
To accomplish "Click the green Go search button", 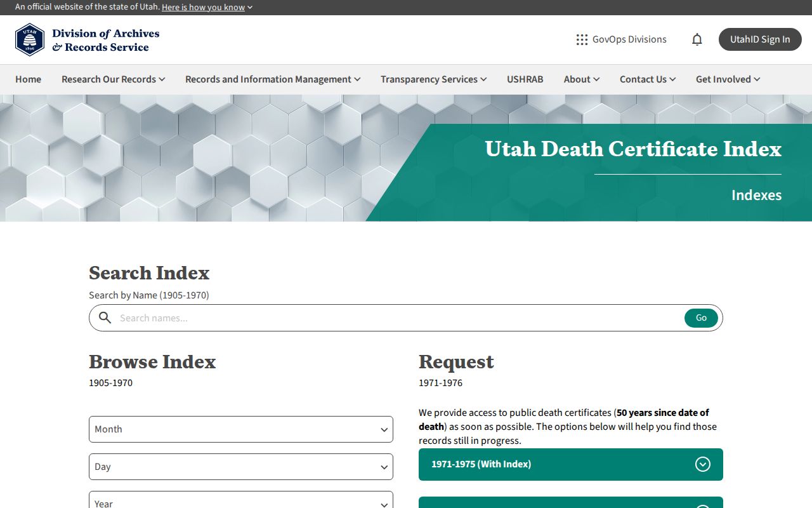I will click(x=701, y=317).
